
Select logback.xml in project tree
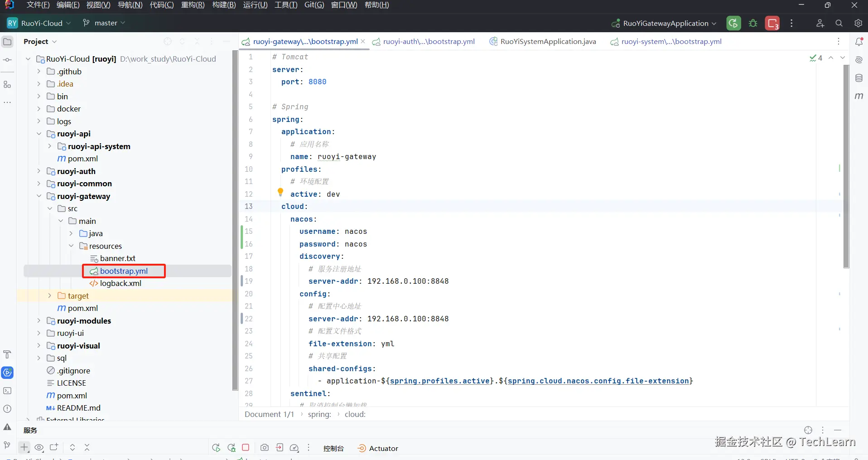point(121,283)
